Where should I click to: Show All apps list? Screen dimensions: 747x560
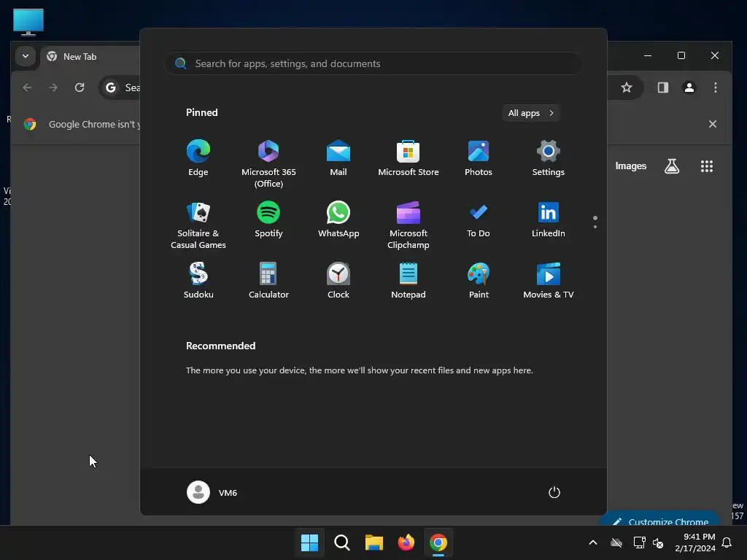click(x=531, y=113)
